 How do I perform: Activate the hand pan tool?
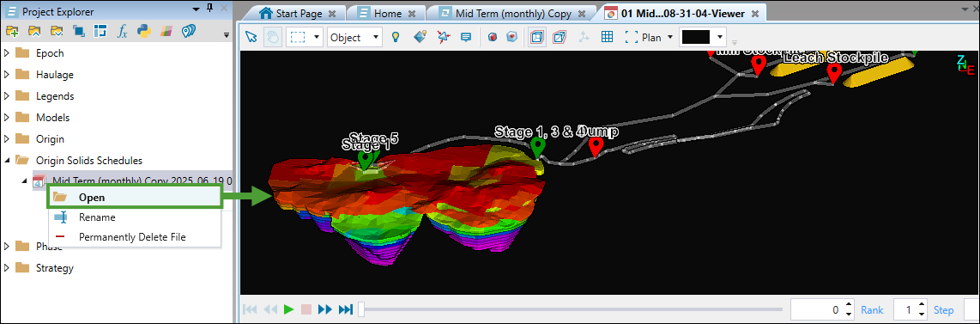pos(272,37)
